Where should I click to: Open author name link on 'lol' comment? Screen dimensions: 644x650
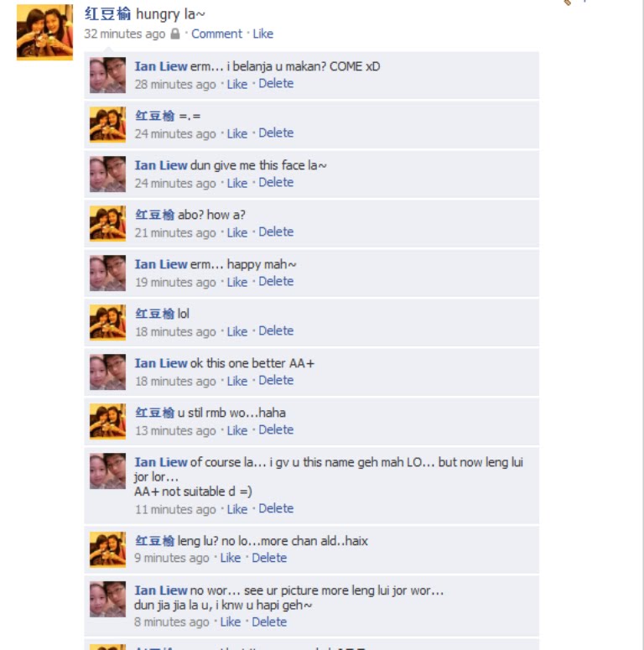pos(154,314)
